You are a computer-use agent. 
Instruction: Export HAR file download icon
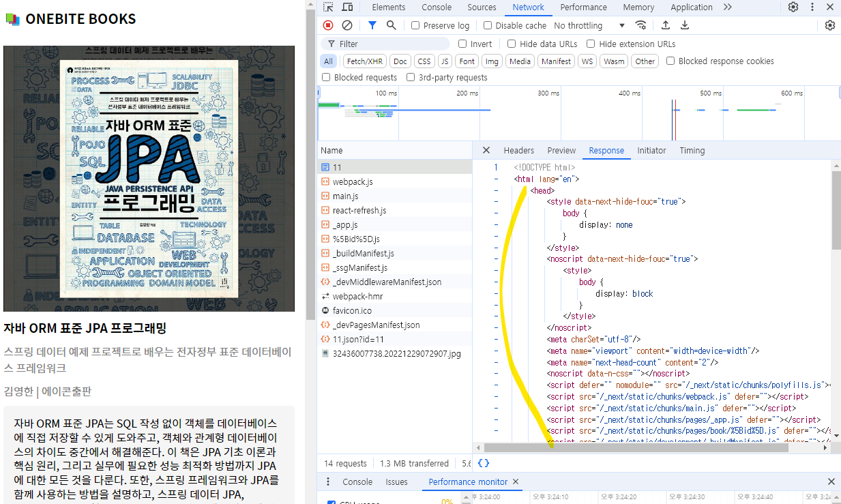coord(685,25)
